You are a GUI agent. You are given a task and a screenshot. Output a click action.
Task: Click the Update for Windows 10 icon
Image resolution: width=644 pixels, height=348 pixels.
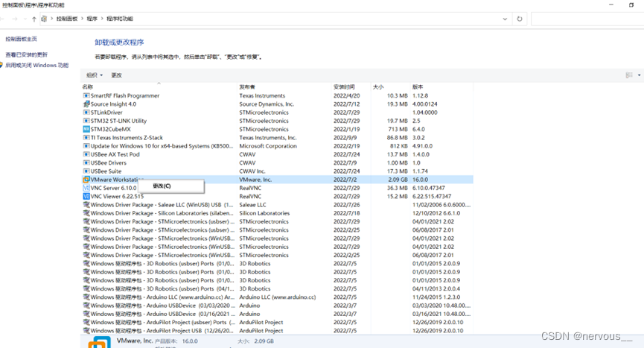[x=86, y=146]
